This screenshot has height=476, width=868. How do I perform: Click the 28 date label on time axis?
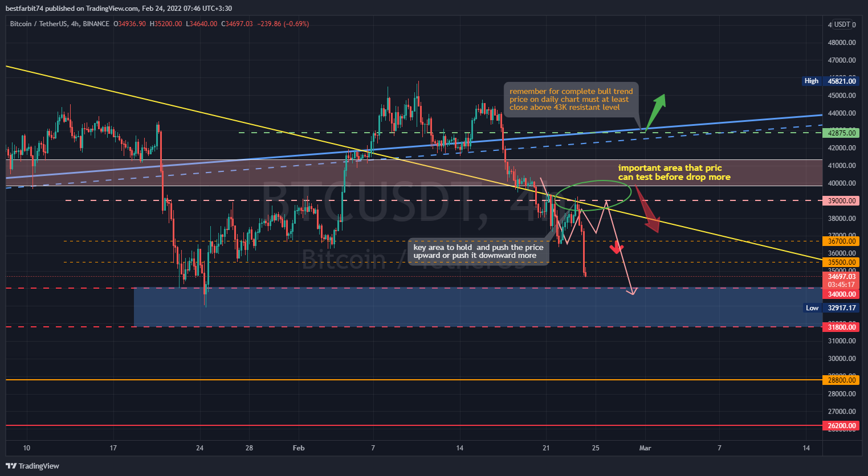pos(249,448)
